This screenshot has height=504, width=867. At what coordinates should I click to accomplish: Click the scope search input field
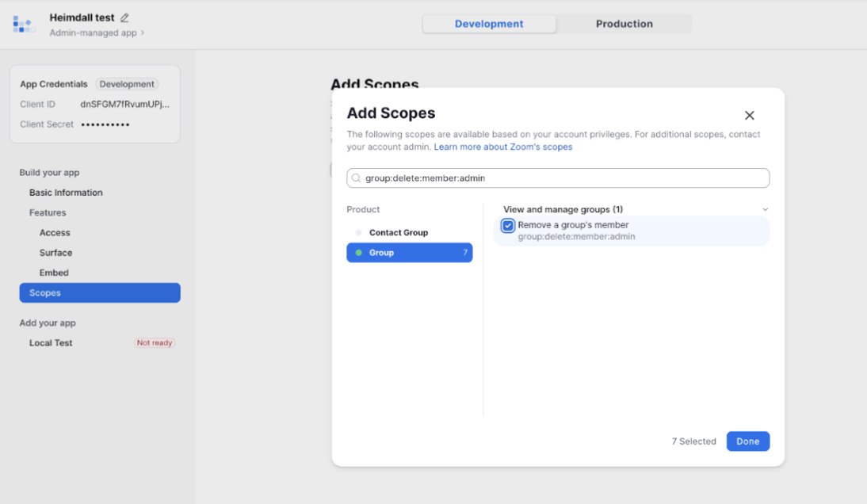tap(558, 178)
